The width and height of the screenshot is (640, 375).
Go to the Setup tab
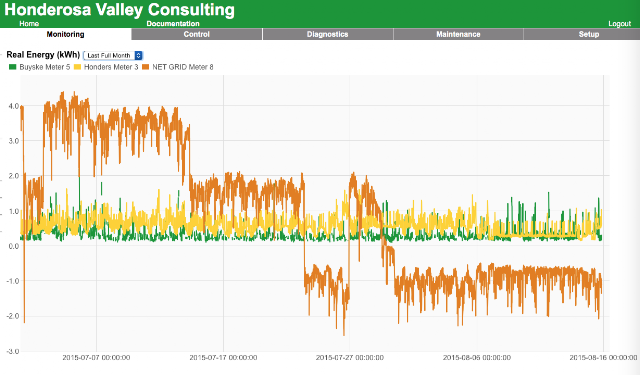(x=589, y=34)
